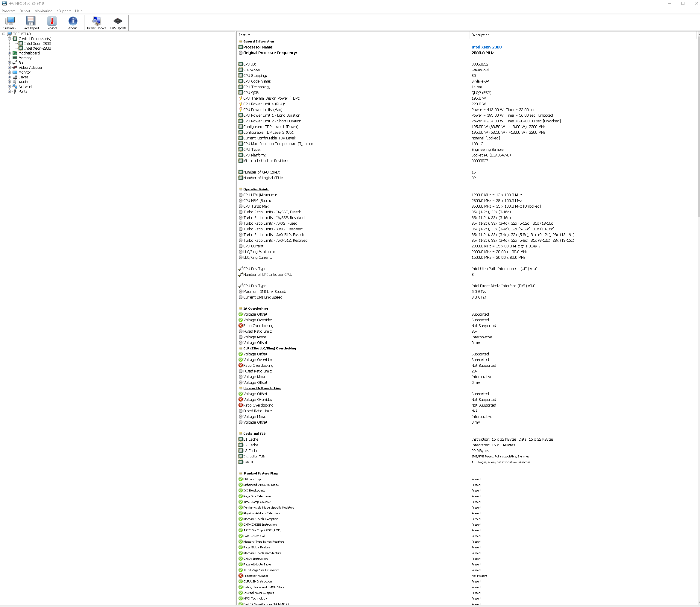Image resolution: width=700 pixels, height=607 pixels.
Task: Click the TDP lightning bolt icon
Action: point(241,98)
